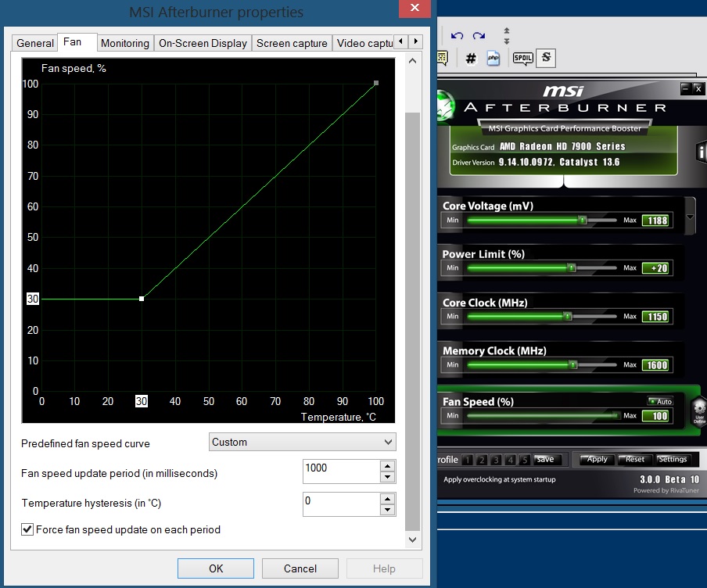Image resolution: width=707 pixels, height=588 pixels.
Task: Increase fan speed update period value
Action: [x=387, y=466]
